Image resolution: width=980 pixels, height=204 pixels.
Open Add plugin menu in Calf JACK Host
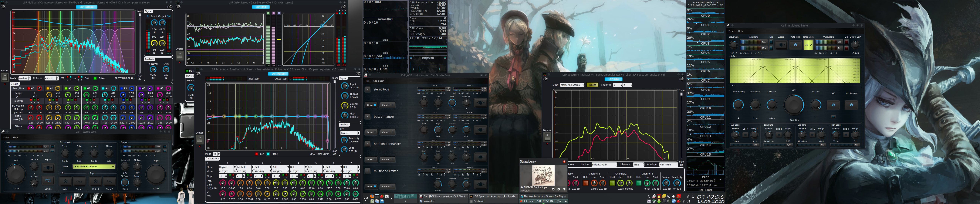point(378,81)
